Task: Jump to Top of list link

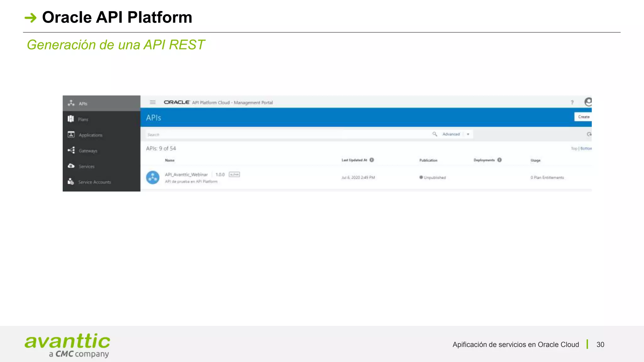Action: click(574, 149)
